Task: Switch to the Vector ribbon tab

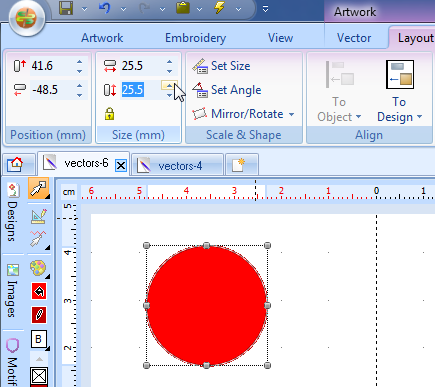Action: (354, 38)
